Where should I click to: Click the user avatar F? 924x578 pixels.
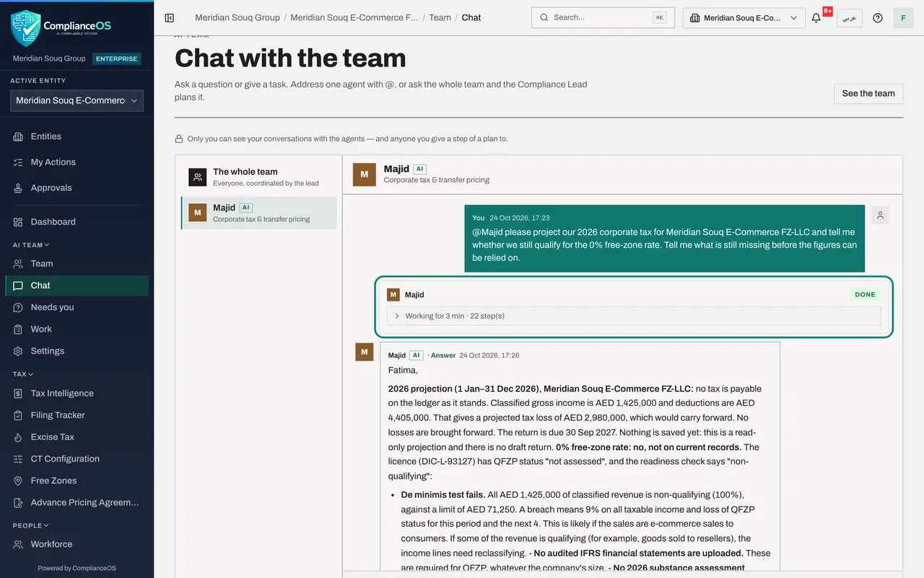903,18
